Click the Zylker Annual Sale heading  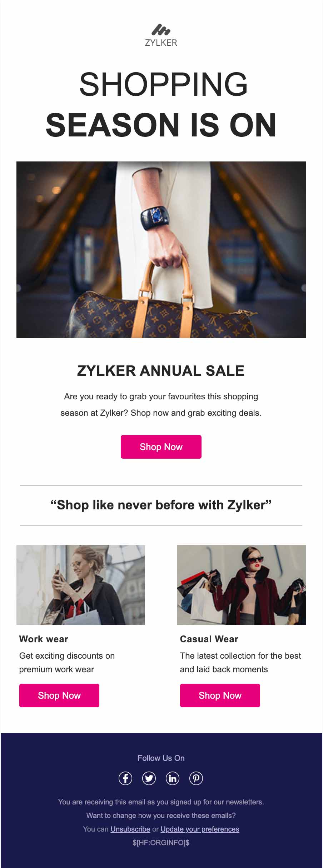click(x=161, y=371)
